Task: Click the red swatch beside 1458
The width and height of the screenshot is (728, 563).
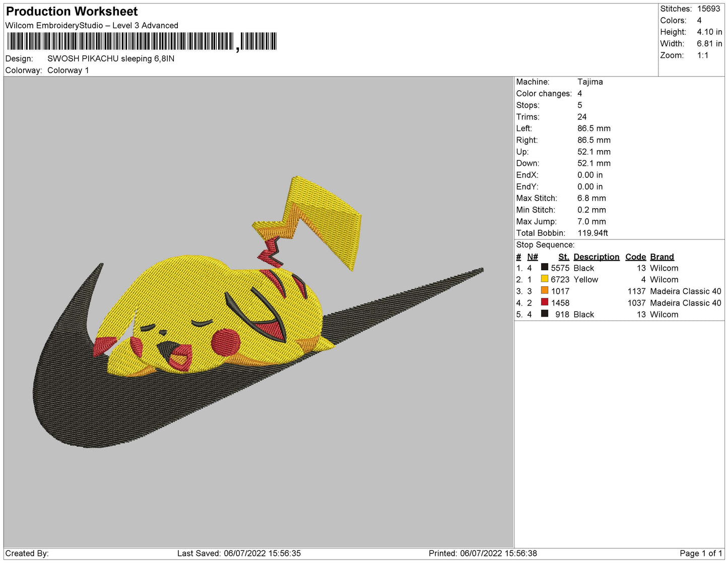Action: click(x=544, y=302)
